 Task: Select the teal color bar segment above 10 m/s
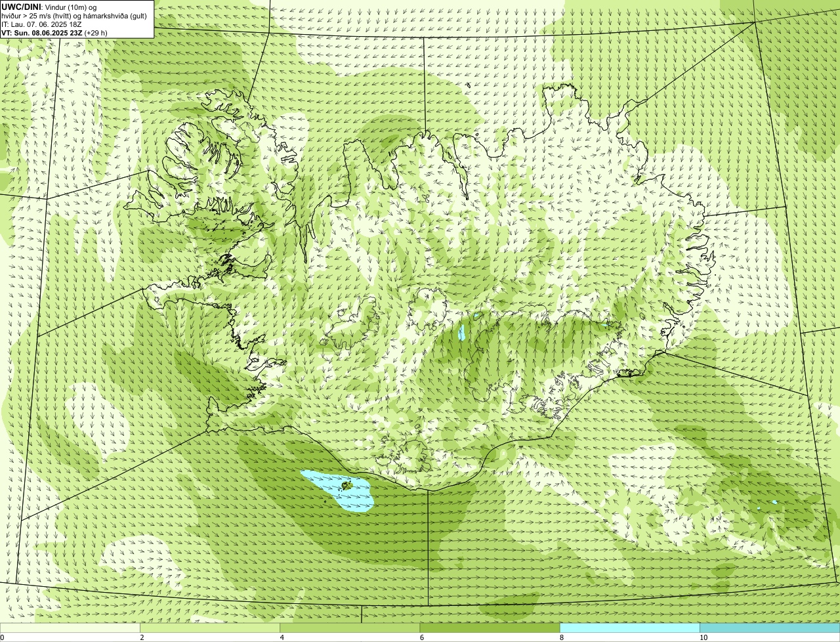pos(770,628)
